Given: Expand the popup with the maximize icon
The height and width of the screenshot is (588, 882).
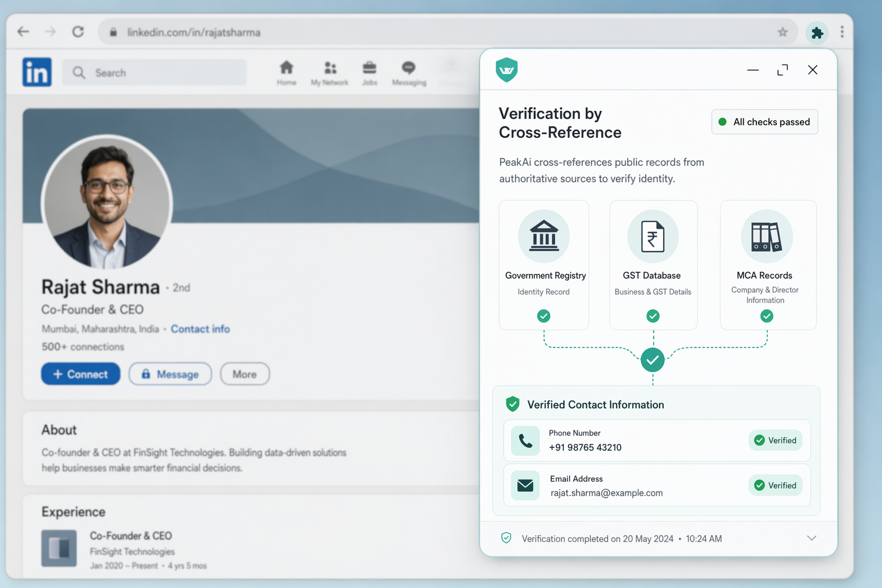Looking at the screenshot, I should tap(783, 70).
